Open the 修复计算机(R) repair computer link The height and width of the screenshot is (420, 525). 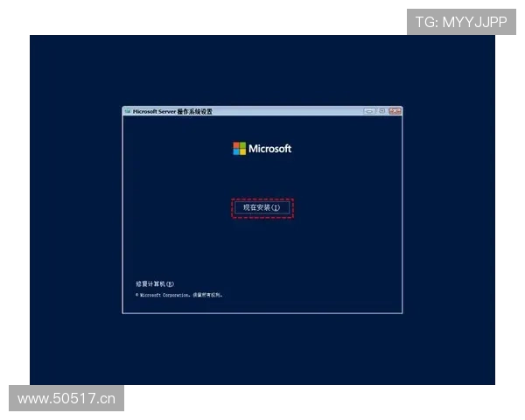pyautogui.click(x=155, y=284)
